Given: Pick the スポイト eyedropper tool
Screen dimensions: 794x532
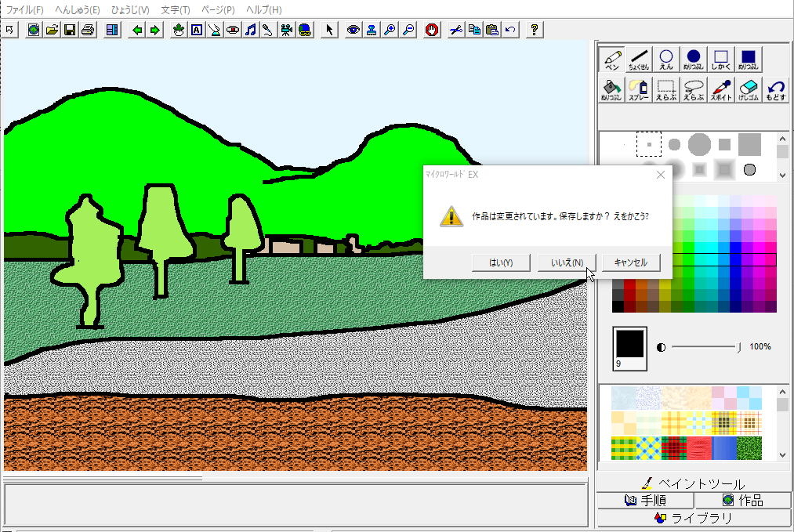Looking at the screenshot, I should point(720,89).
